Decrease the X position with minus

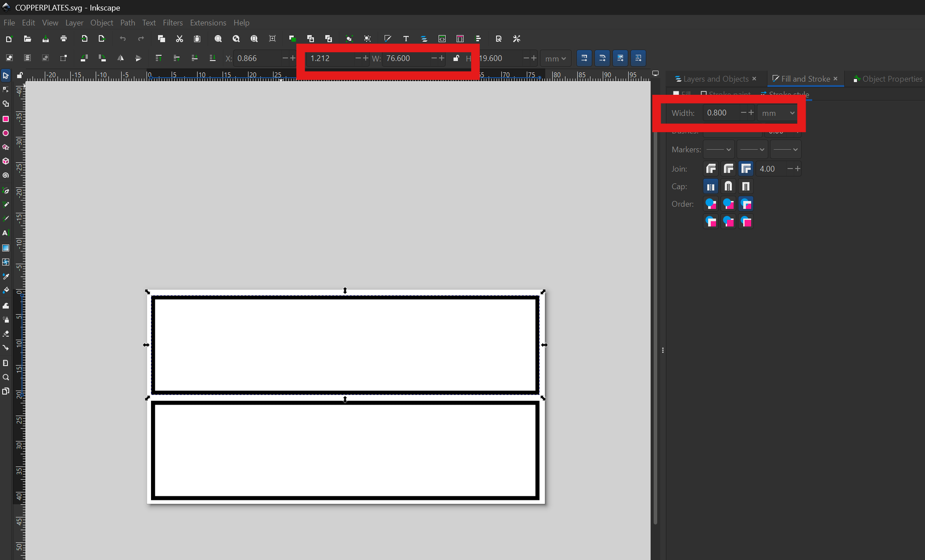click(x=285, y=58)
